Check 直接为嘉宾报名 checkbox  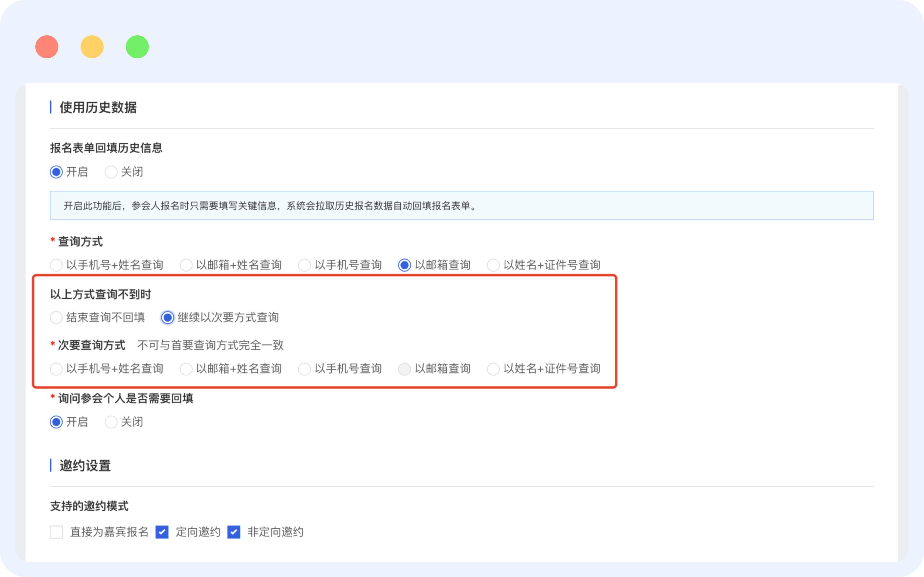pos(56,532)
